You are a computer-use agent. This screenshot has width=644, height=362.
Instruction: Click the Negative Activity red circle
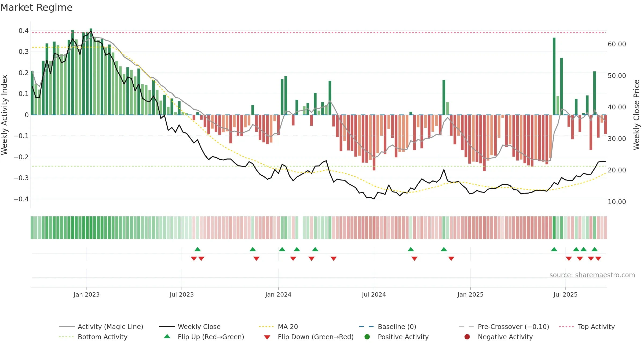[x=467, y=337]
